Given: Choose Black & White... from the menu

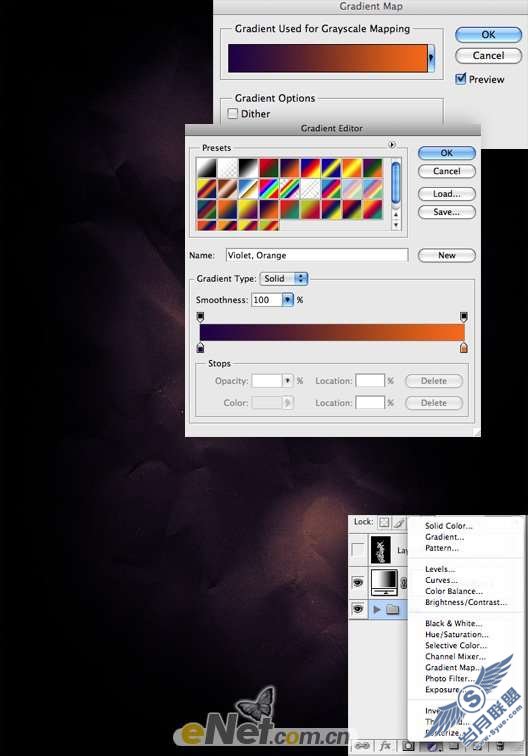Looking at the screenshot, I should (x=453, y=623).
